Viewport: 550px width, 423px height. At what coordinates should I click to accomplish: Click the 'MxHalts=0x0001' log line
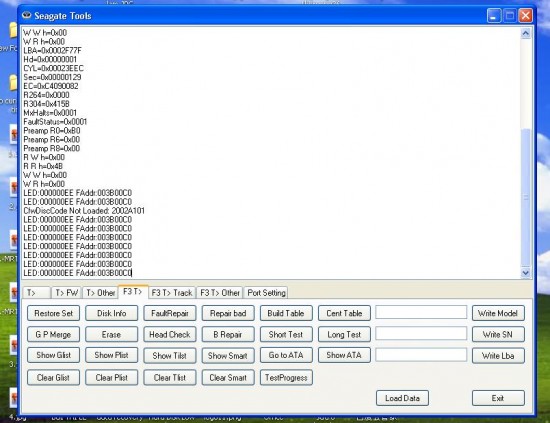pyautogui.click(x=50, y=113)
